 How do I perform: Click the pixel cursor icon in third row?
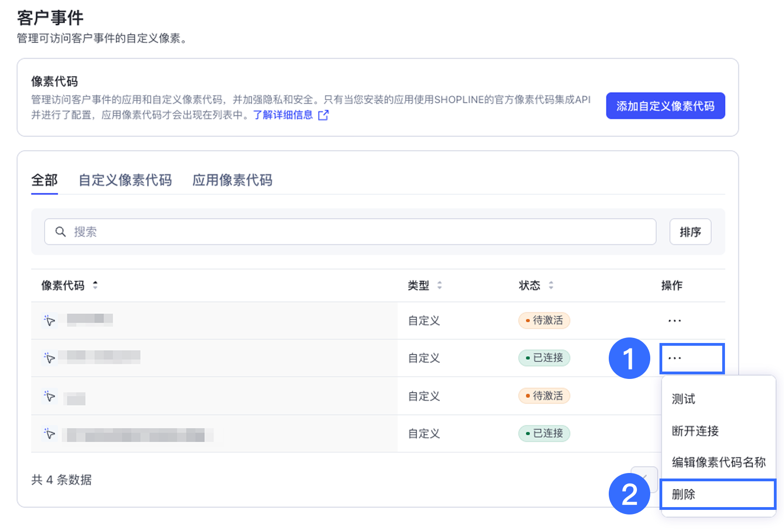click(x=50, y=396)
